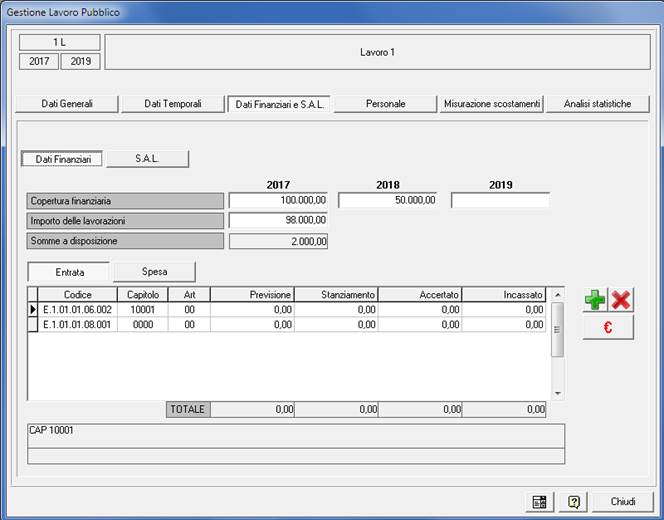Switch to the S.A.L. sub-tab
Viewport: 664px width, 520px height.
click(x=147, y=158)
